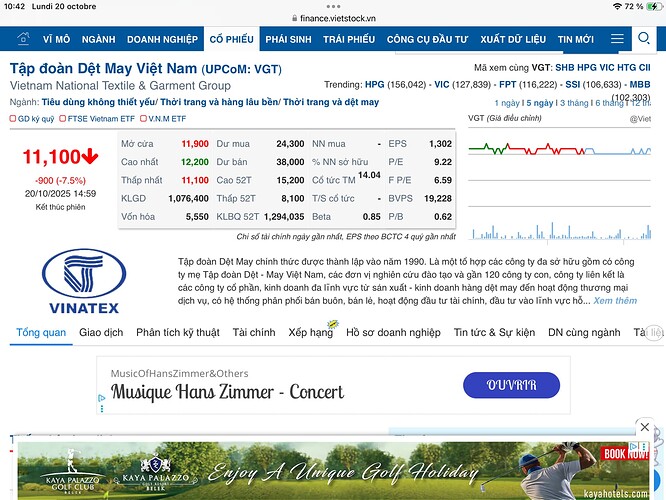Click BOOK NOW on golf banner

624,453
